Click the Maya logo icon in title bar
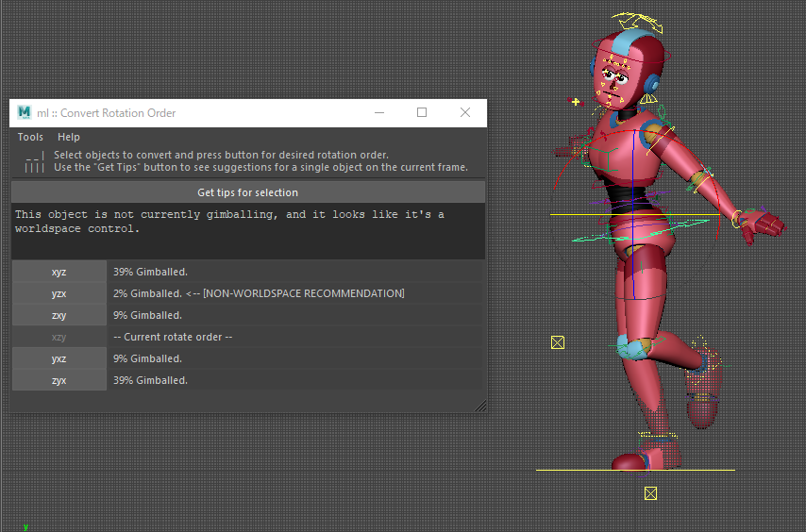The width and height of the screenshot is (806, 532). 24,113
